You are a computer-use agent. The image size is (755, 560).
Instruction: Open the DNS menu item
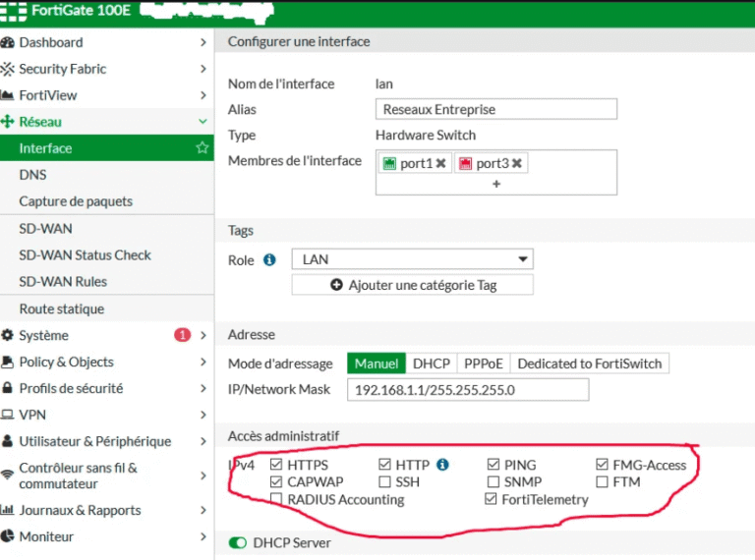click(107, 175)
